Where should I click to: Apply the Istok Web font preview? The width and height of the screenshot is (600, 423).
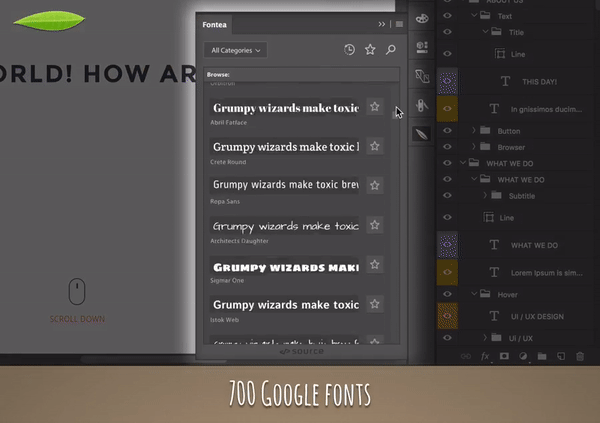285,305
